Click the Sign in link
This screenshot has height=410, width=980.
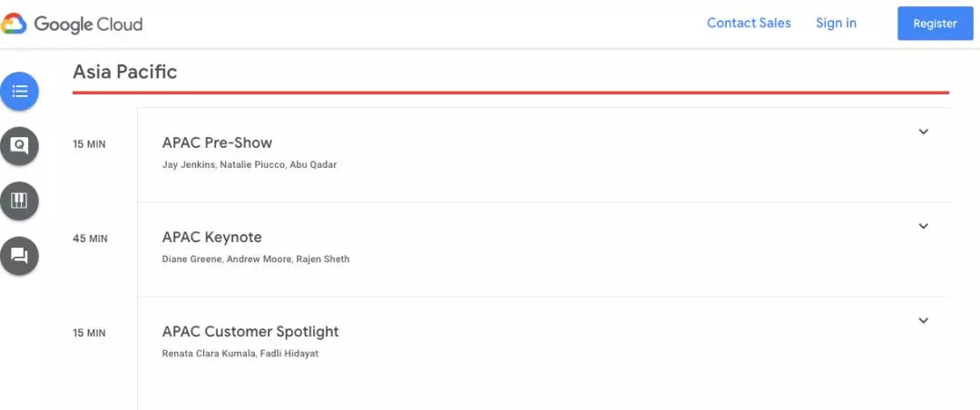point(836,24)
